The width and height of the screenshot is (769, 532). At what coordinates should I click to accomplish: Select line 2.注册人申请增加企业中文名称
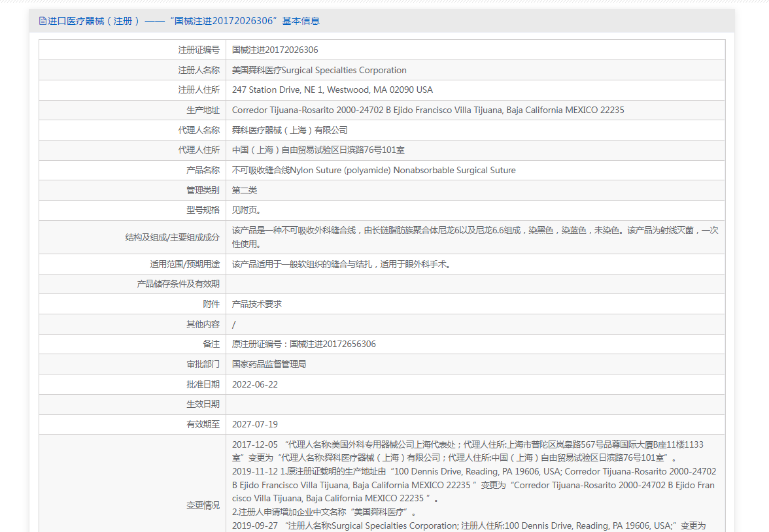[324, 512]
